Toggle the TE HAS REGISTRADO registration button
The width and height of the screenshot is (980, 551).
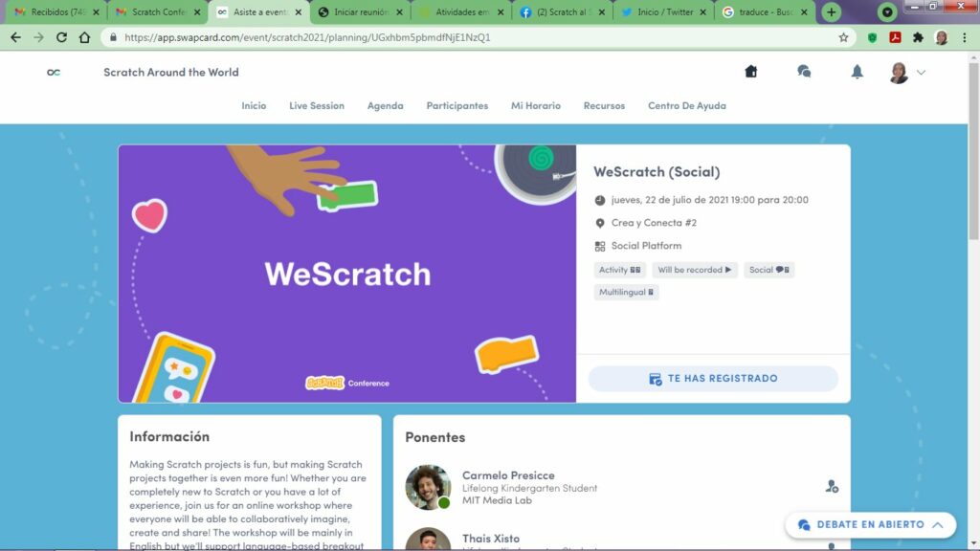pyautogui.click(x=713, y=379)
